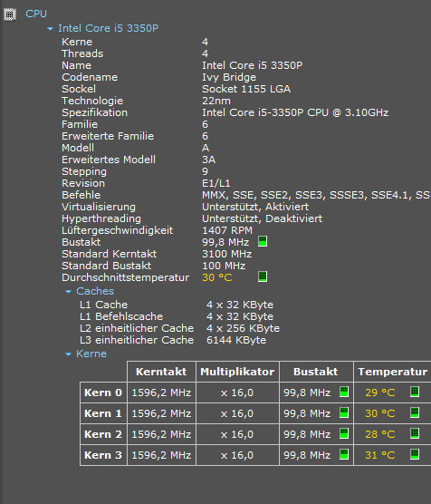Click the Standard Kerntakt 3100 MHz value
Viewport: 431px width, 504px height.
(x=226, y=254)
